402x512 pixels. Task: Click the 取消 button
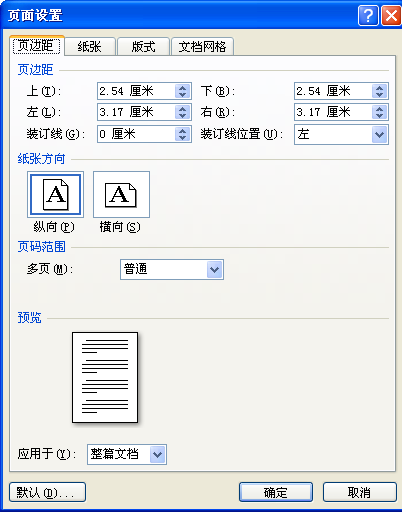(359, 492)
